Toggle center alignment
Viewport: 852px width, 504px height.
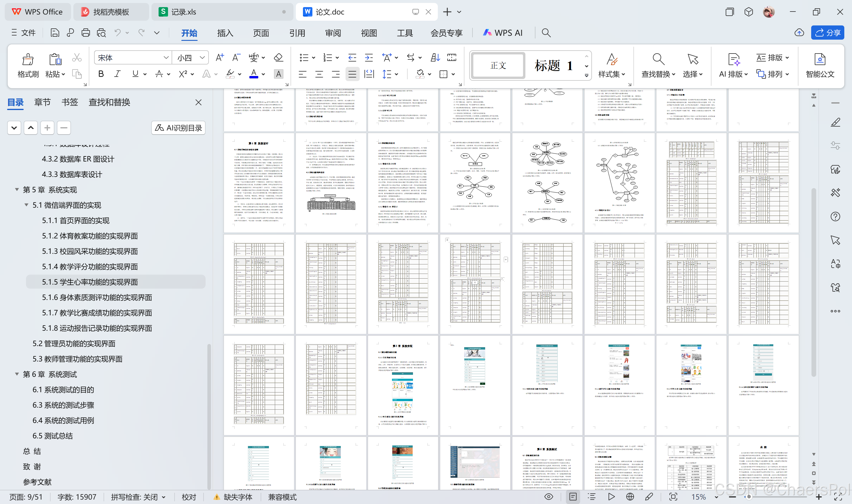[319, 74]
